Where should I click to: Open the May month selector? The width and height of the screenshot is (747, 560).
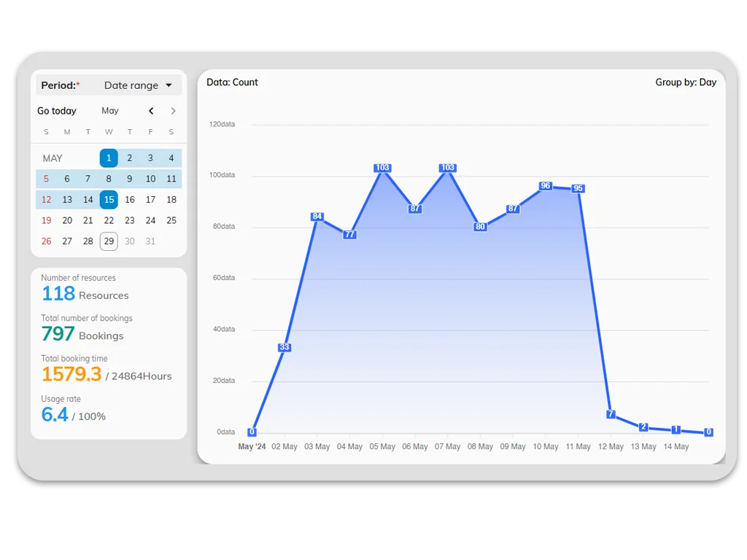pos(109,111)
